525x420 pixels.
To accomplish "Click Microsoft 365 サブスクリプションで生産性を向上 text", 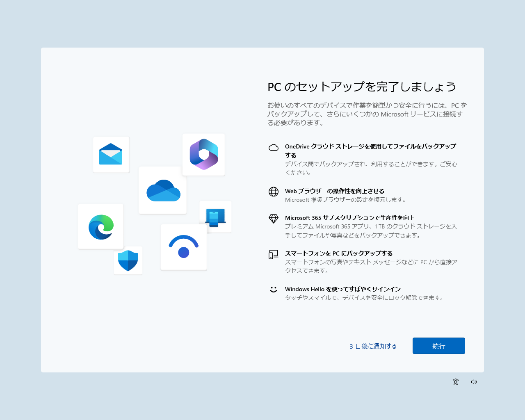I will [x=350, y=218].
